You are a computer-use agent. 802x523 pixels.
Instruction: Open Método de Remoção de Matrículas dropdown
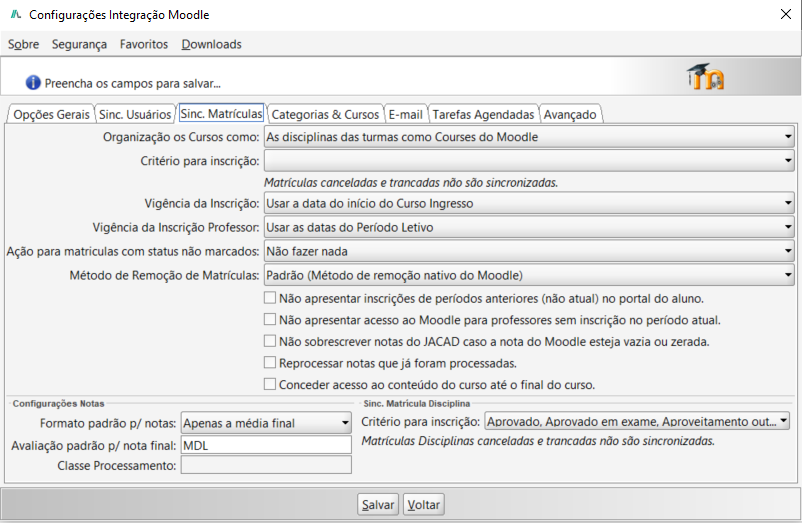click(x=529, y=276)
